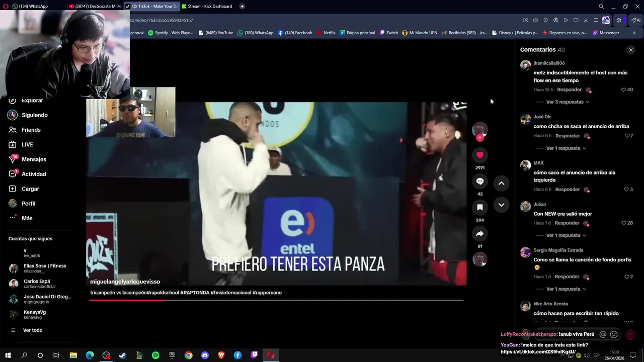
Task: Follow the creator via avatar plus button
Action: click(x=480, y=137)
